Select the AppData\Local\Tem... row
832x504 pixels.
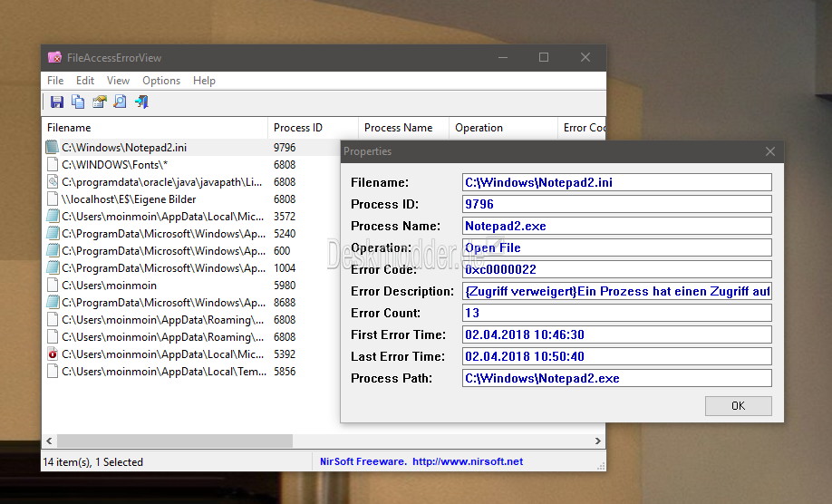pos(191,372)
